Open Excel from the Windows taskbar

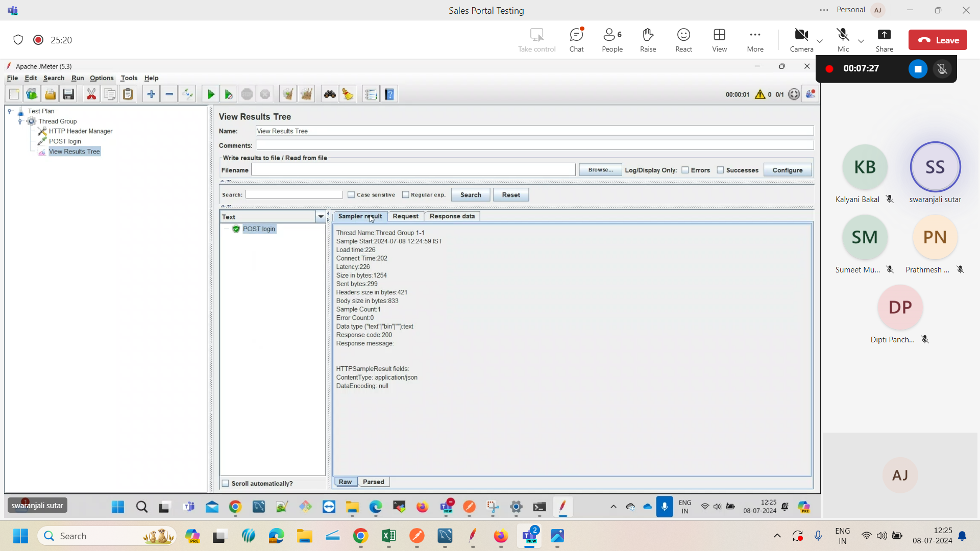click(x=388, y=536)
